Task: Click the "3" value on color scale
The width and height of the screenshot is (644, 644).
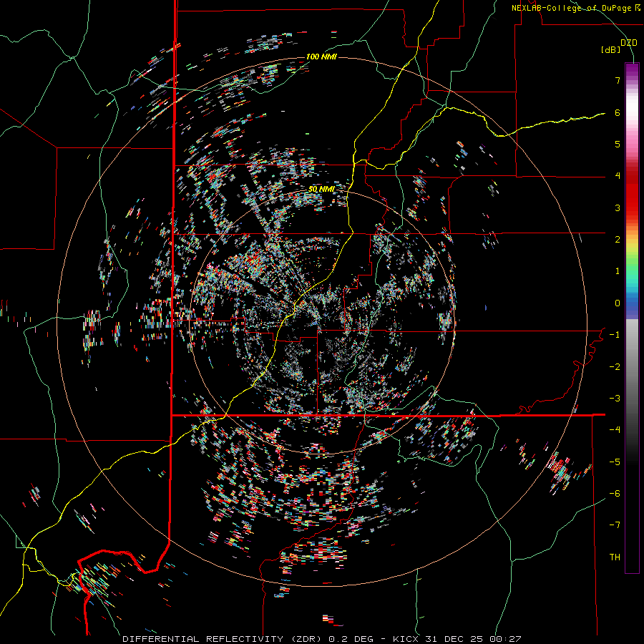Action: coord(618,208)
